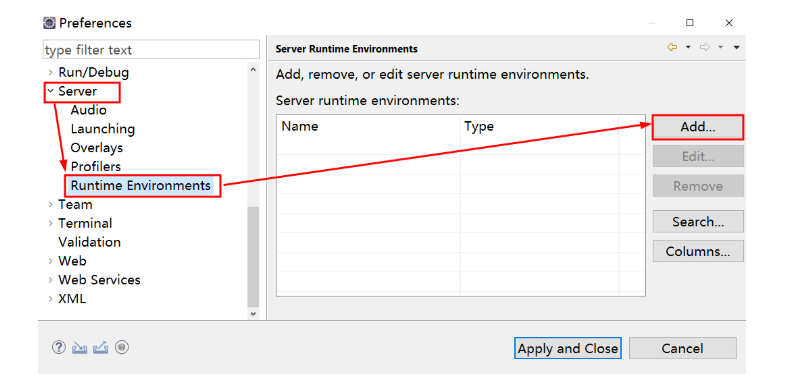Image resolution: width=785 pixels, height=392 pixels.
Task: Open the Audio preference page
Action: [x=89, y=110]
